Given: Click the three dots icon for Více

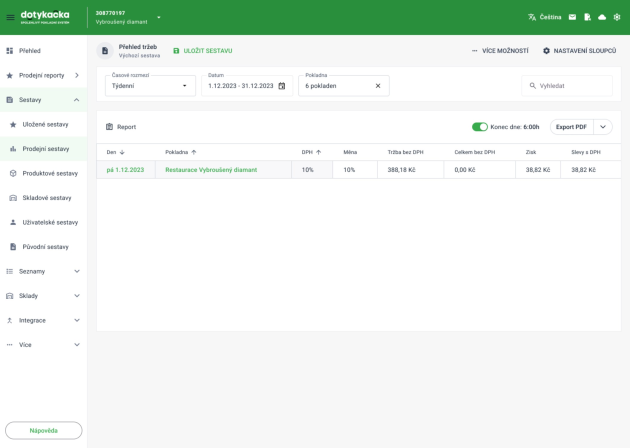Looking at the screenshot, I should 10,345.
